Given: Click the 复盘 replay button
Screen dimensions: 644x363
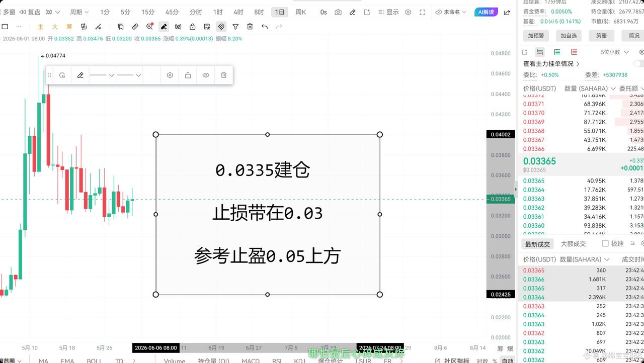Looking at the screenshot, I should tap(29, 12).
